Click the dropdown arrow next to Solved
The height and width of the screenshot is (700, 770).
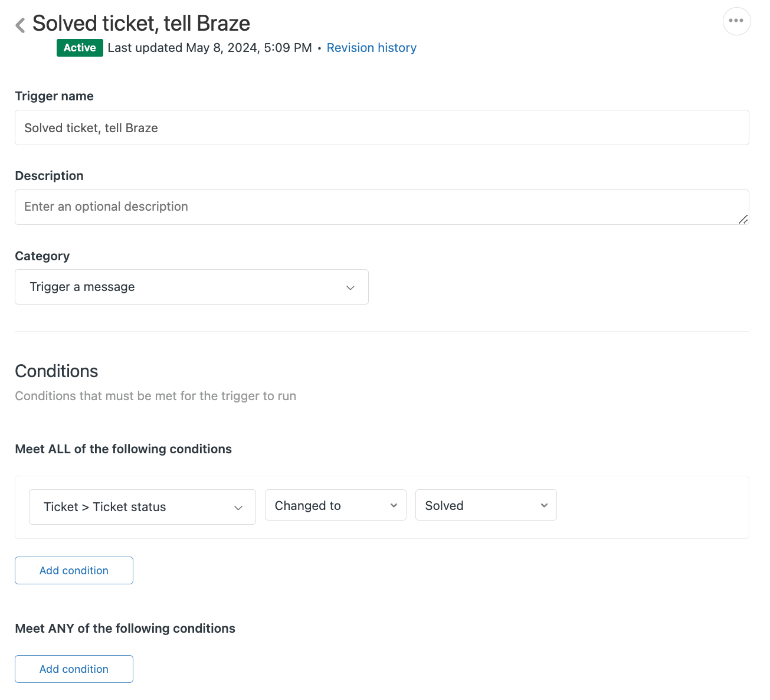point(543,505)
